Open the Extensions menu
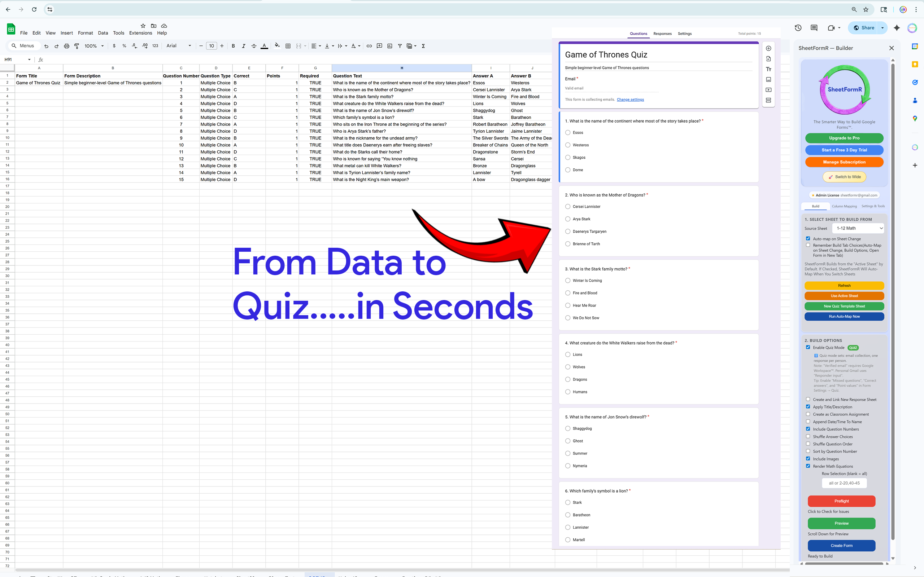This screenshot has height=577, width=924. 140,33
